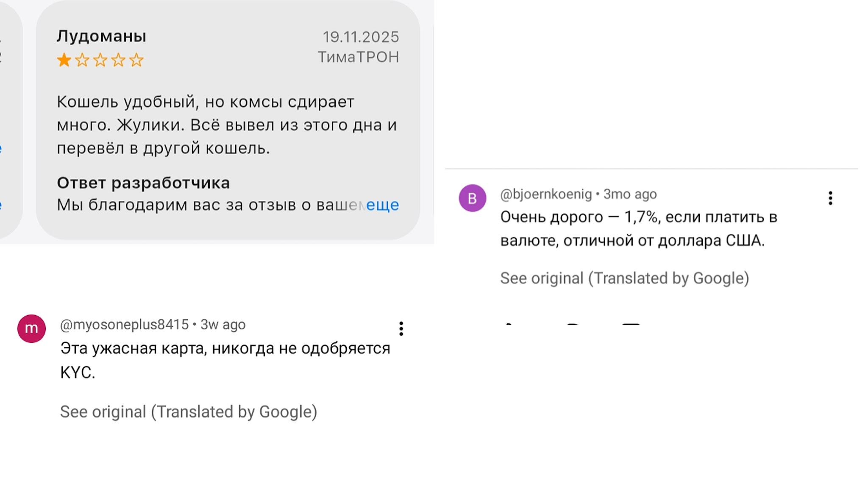
Task: Open the @myosoneplus8415 username profile
Action: tap(124, 324)
